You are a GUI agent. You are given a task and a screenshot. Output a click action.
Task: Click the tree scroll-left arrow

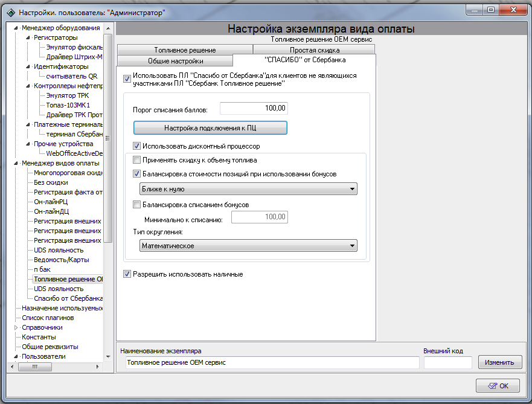pos(12,367)
